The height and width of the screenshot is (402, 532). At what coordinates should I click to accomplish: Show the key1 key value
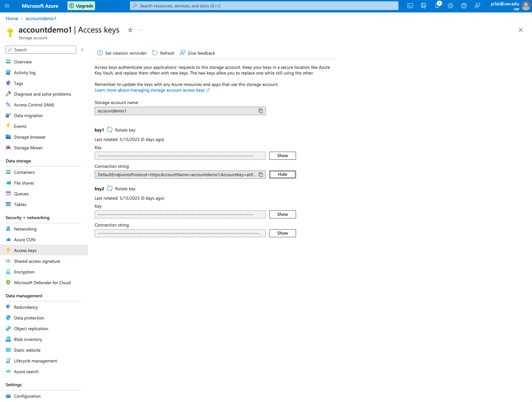(283, 156)
